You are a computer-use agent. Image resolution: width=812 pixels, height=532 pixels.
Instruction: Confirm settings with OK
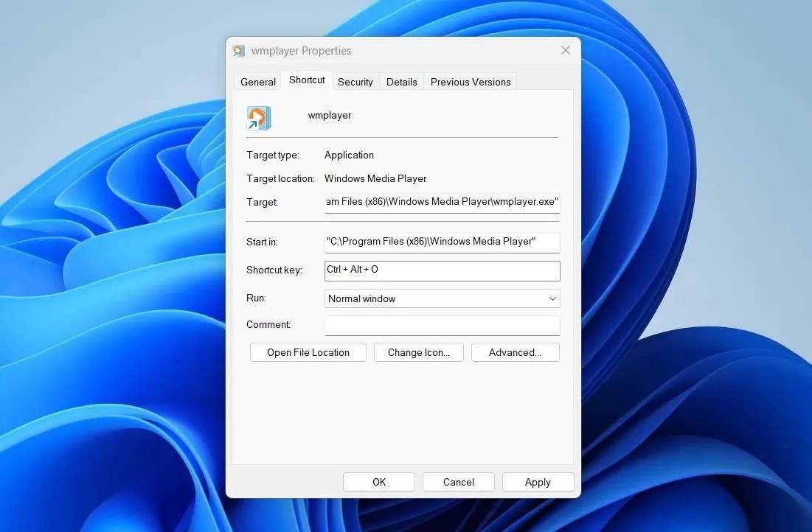pyautogui.click(x=378, y=482)
